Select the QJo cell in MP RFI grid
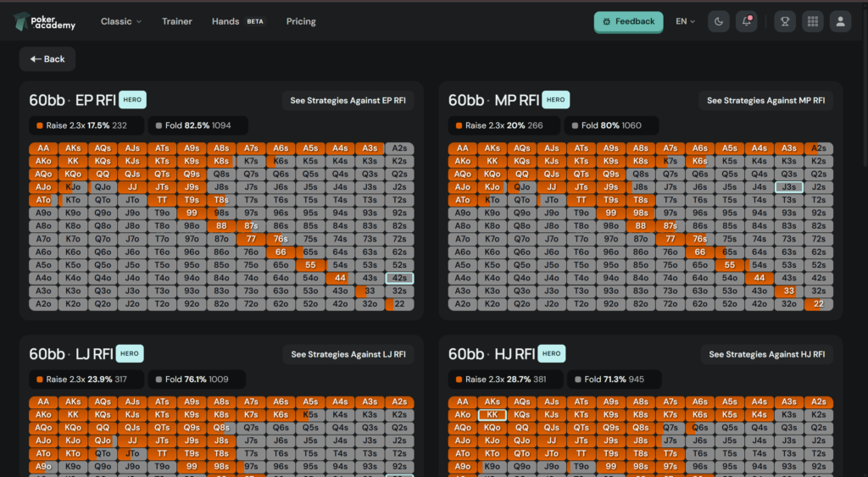The width and height of the screenshot is (868, 477). point(522,187)
